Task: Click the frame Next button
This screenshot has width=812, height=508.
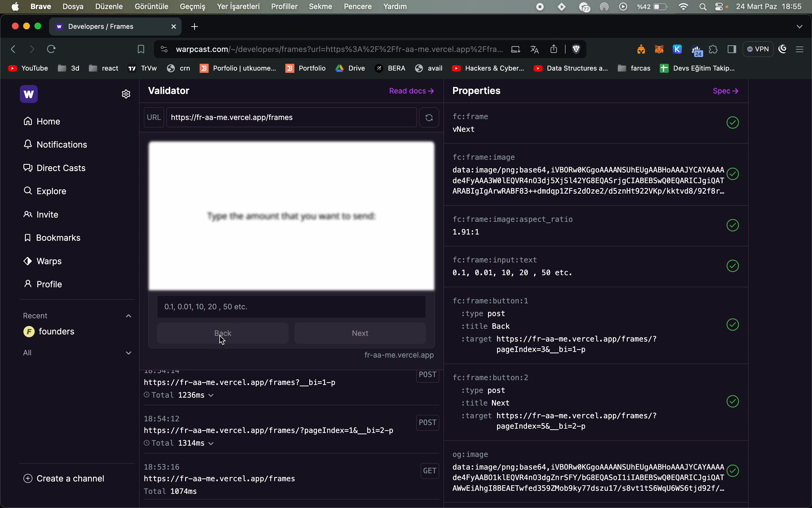Action: (360, 333)
